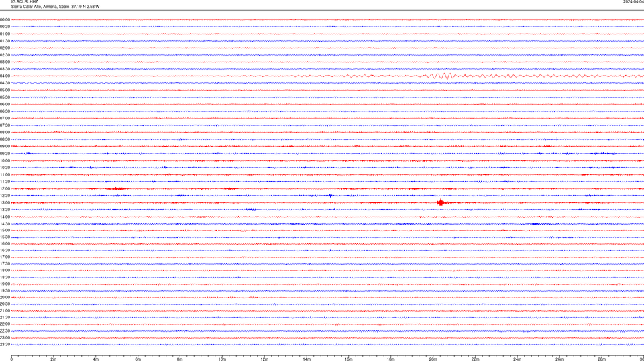
Task: Click the 02:30 row label
Action: point(5,55)
